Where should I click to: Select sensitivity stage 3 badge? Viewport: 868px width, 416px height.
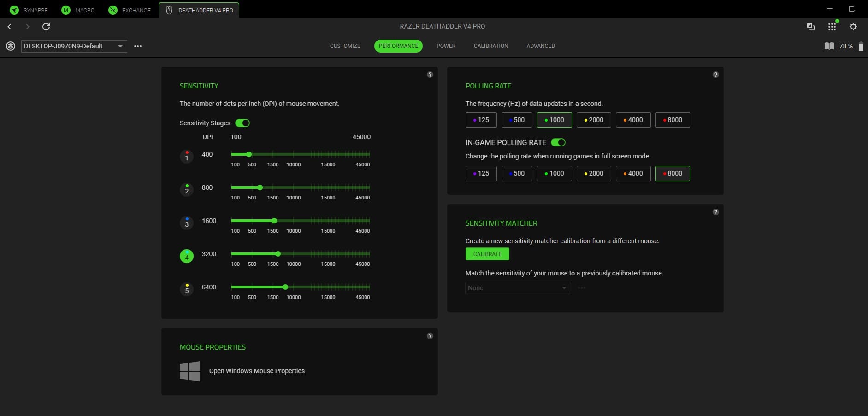(x=187, y=223)
